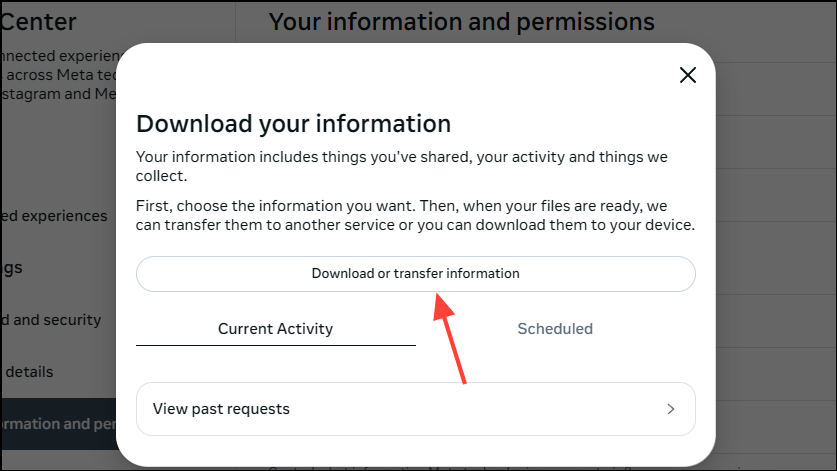Screen dimensions: 837x471
Task: Click the Download or transfer information button
Action: 415,273
